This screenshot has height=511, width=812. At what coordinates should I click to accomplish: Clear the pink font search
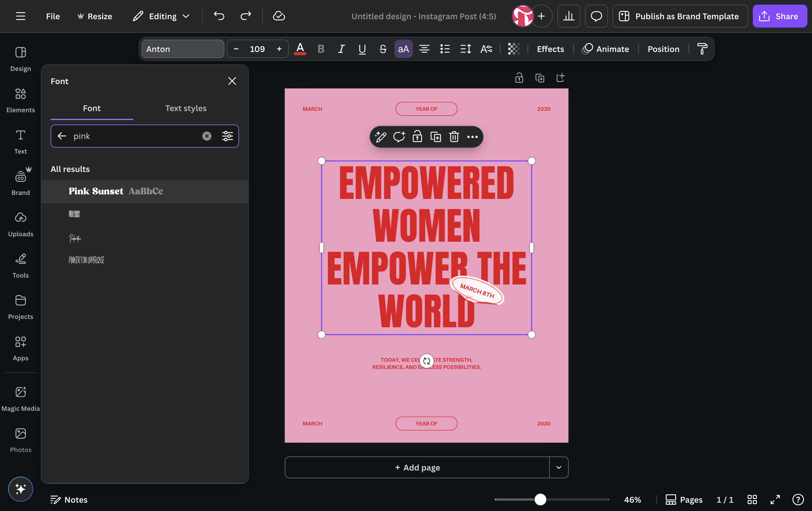click(207, 136)
